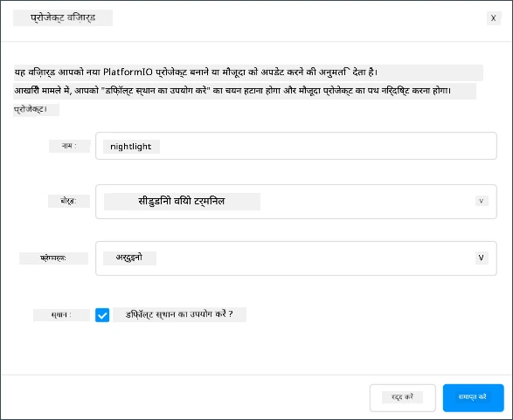Click the स्थान field label

[61, 315]
